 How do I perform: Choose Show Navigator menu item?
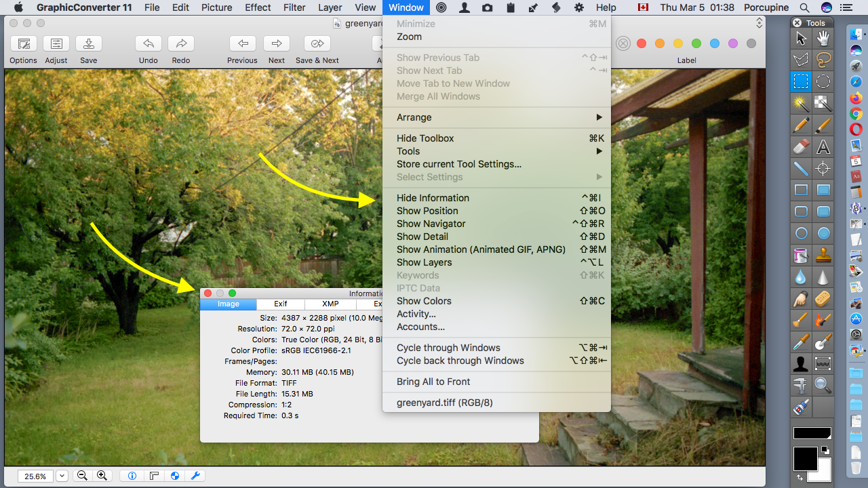pos(496,224)
